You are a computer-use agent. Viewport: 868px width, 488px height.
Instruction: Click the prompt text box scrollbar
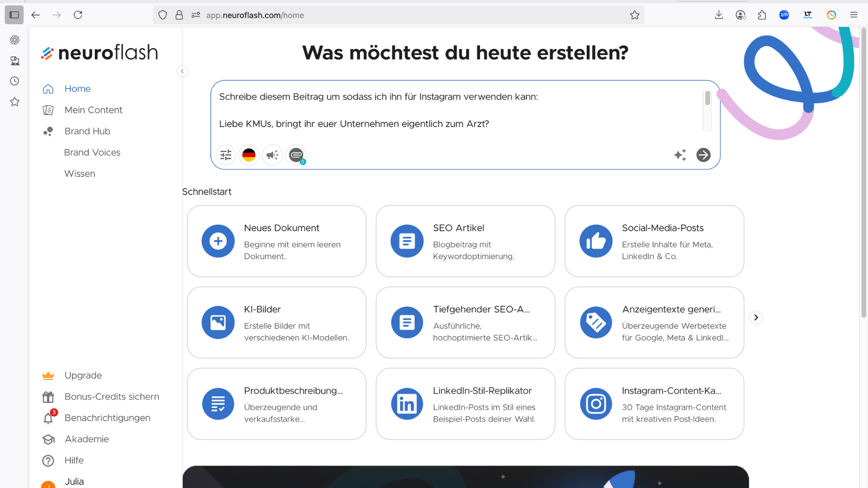point(708,99)
